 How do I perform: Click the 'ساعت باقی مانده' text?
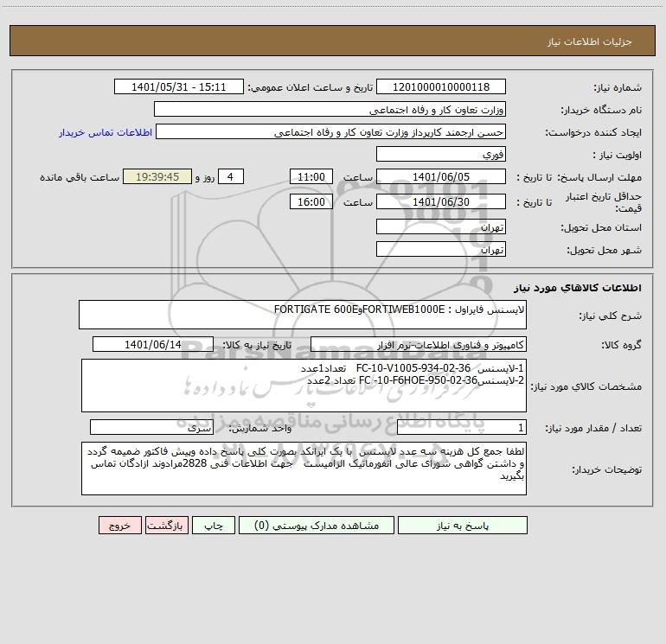coord(80,177)
